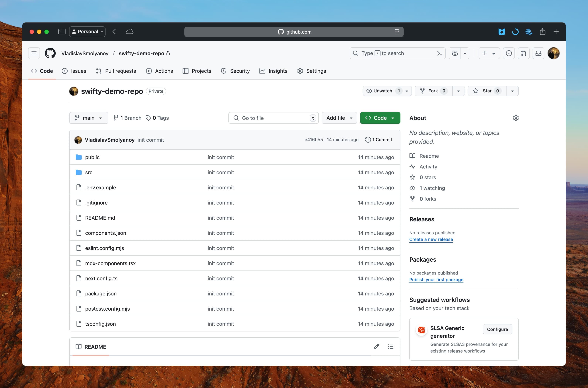The image size is (588, 388).
Task: Open a new Safari tab
Action: tap(556, 32)
